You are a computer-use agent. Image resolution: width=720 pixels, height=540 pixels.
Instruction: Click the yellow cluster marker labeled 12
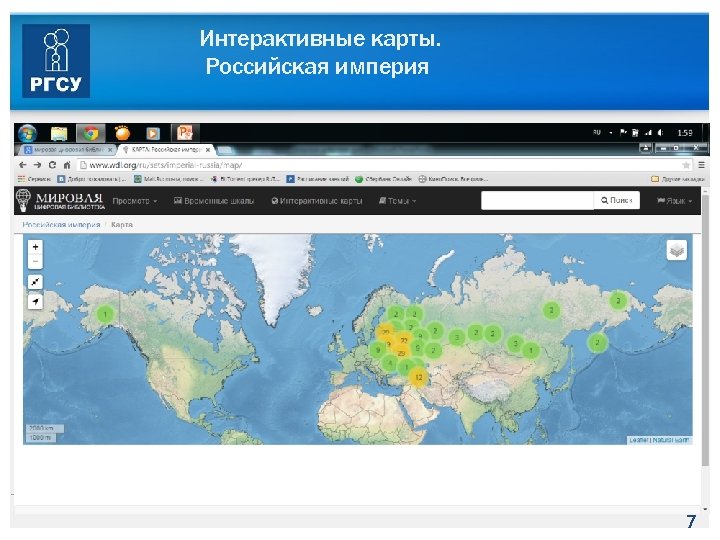click(418, 377)
